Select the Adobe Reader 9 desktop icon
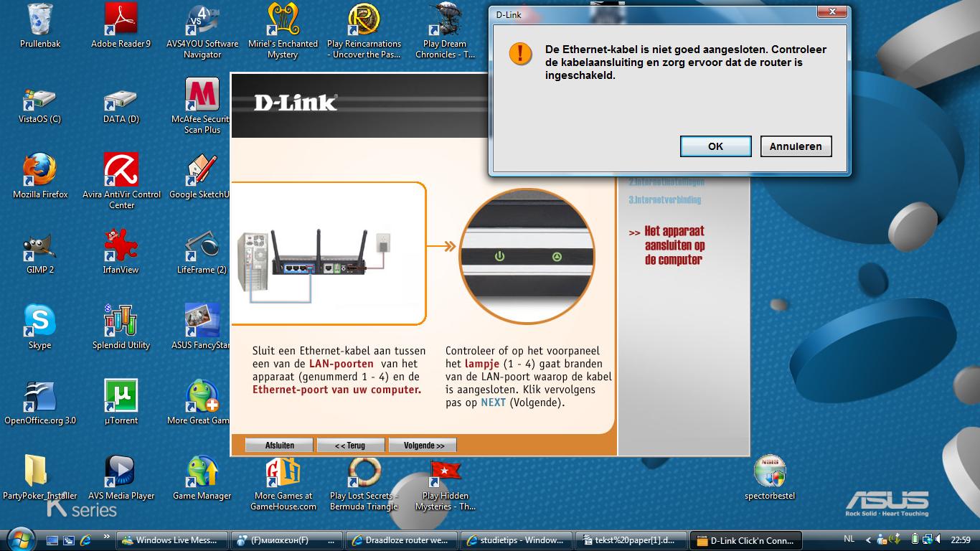 [121, 27]
